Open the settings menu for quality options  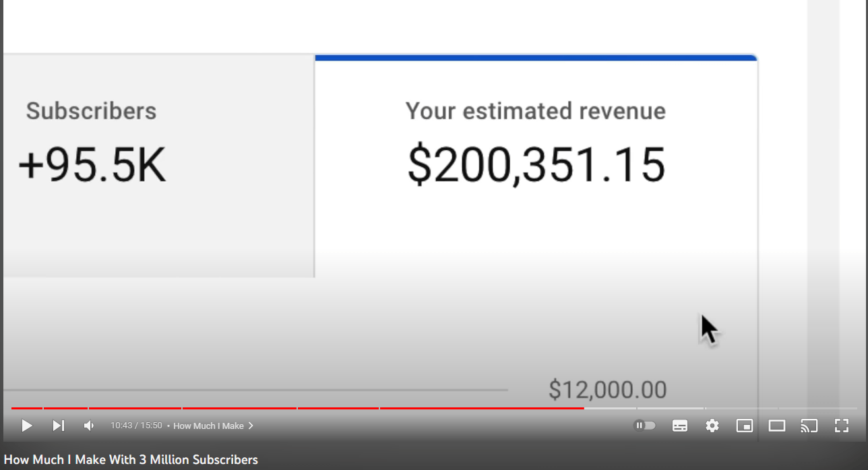712,426
